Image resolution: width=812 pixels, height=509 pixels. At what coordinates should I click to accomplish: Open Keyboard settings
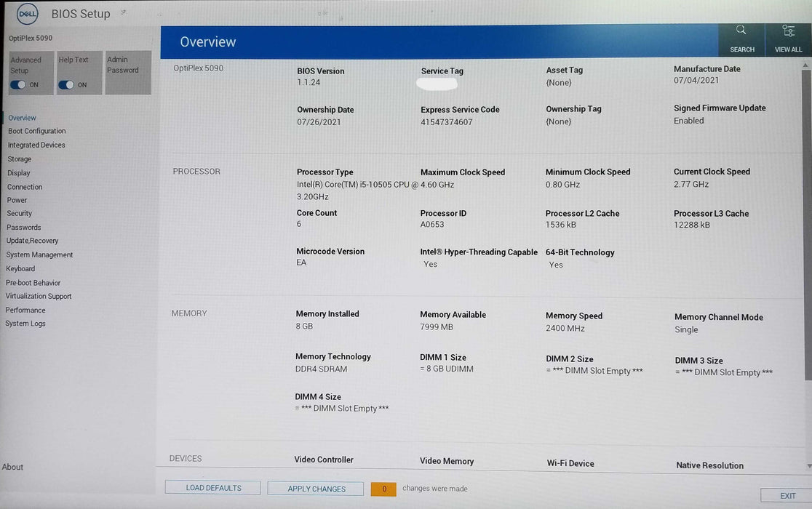pos(20,268)
